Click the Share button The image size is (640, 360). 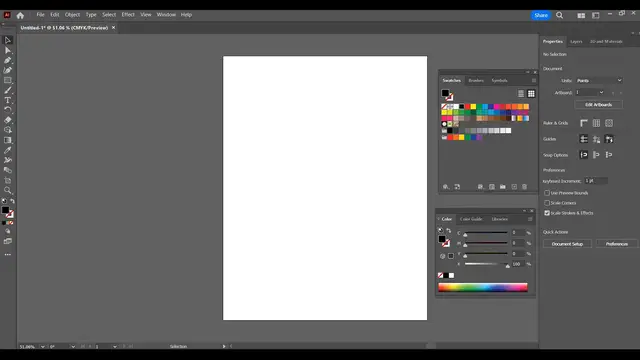coord(541,15)
